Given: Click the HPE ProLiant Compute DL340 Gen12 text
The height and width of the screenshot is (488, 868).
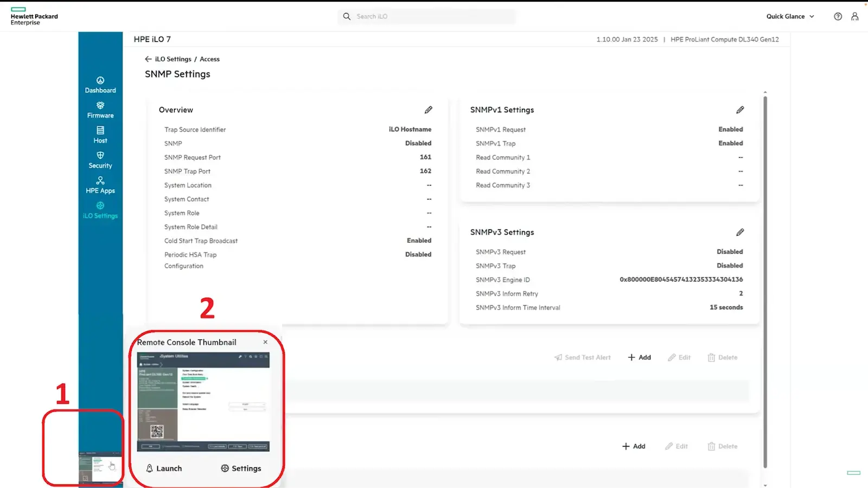Looking at the screenshot, I should coord(725,40).
